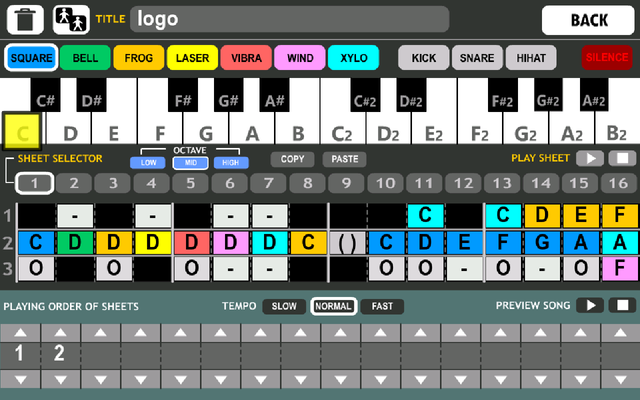Click the blue C cell in row 2
The height and width of the screenshot is (400, 640).
[36, 243]
